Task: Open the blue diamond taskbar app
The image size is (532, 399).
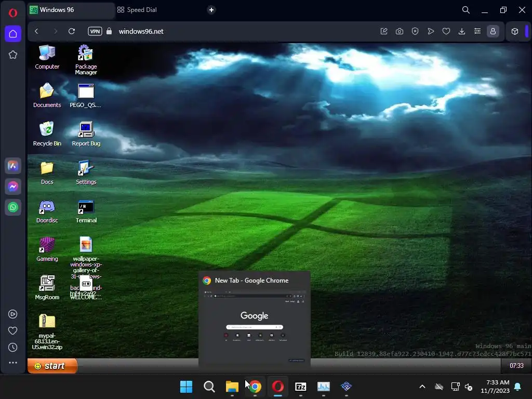Action: 347,387
